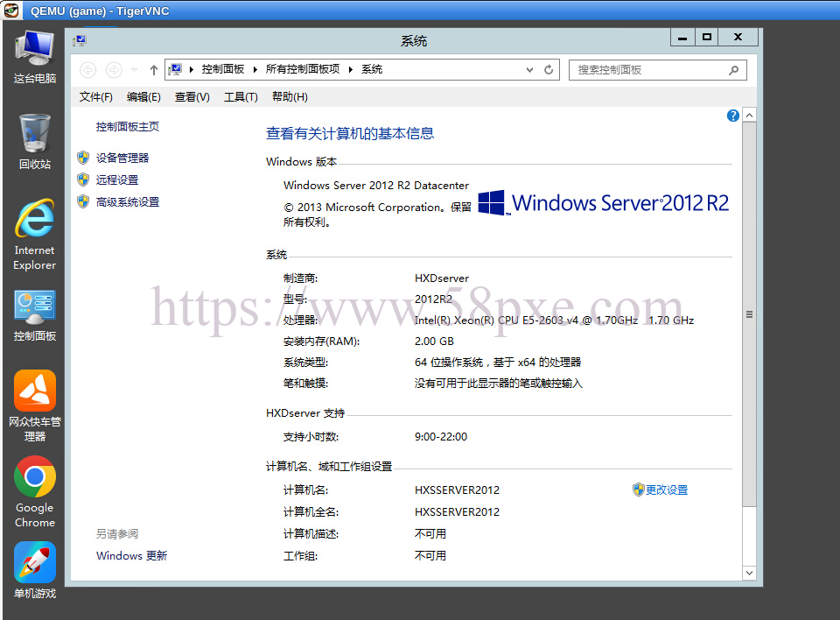Click the pen and touch value 没有可用于此显示器的笔或触控输入
840x620 pixels.
point(498,383)
